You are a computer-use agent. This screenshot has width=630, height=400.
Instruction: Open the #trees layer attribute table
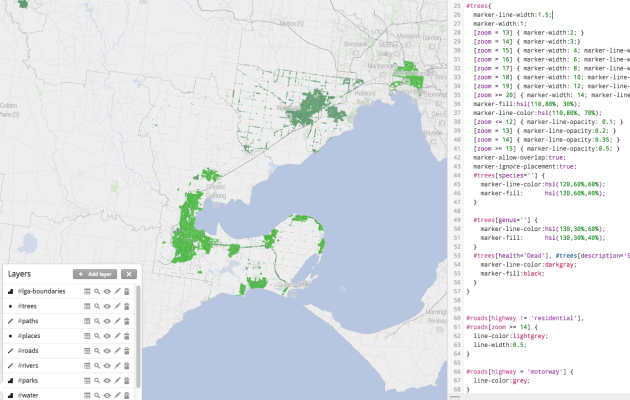click(x=87, y=306)
